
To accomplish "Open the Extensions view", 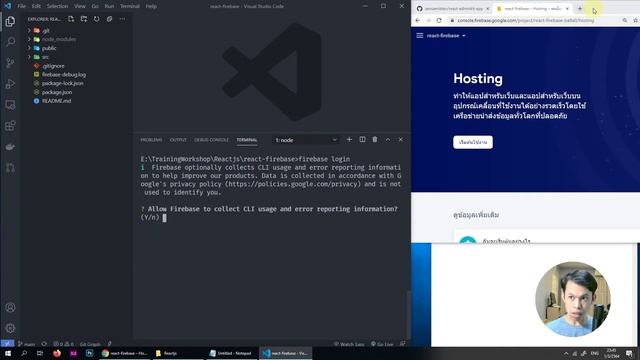I will click(x=10, y=126).
